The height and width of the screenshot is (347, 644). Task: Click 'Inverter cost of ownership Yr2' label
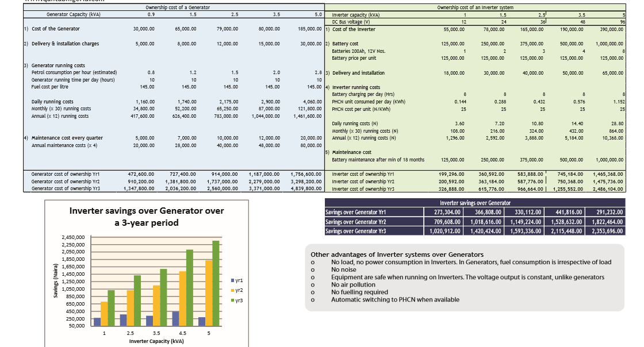pyautogui.click(x=363, y=182)
